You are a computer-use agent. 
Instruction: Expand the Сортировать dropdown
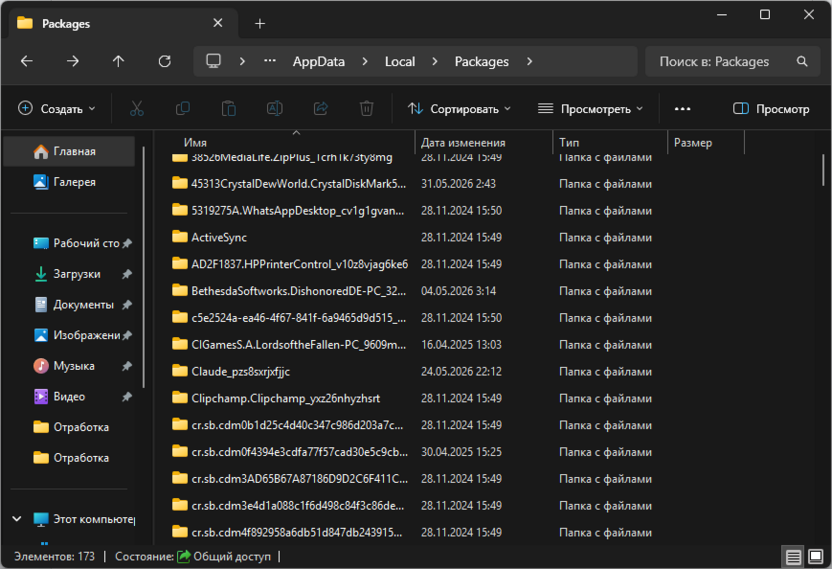[x=460, y=109]
